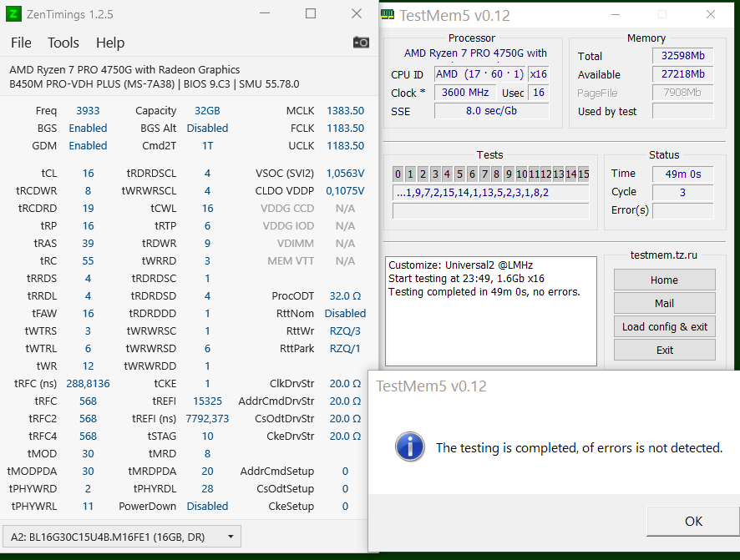Maximize the ZenTimings window
The image size is (740, 560).
point(311,13)
